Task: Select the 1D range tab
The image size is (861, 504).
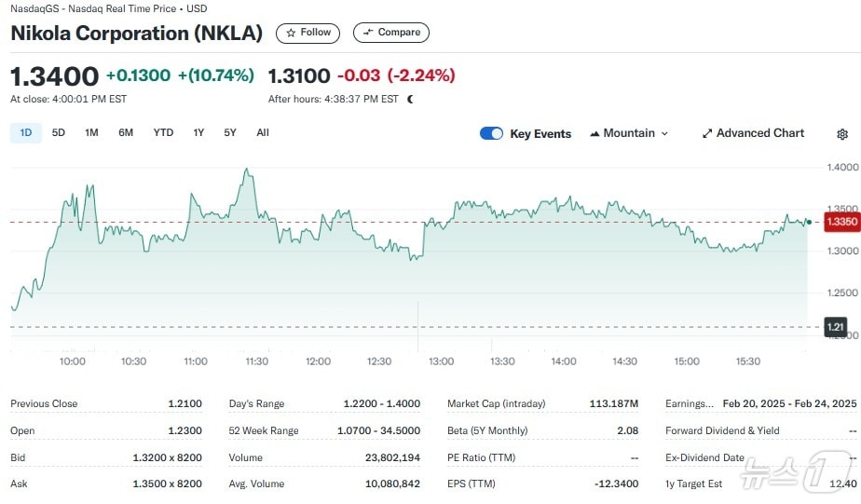Action: point(26,132)
